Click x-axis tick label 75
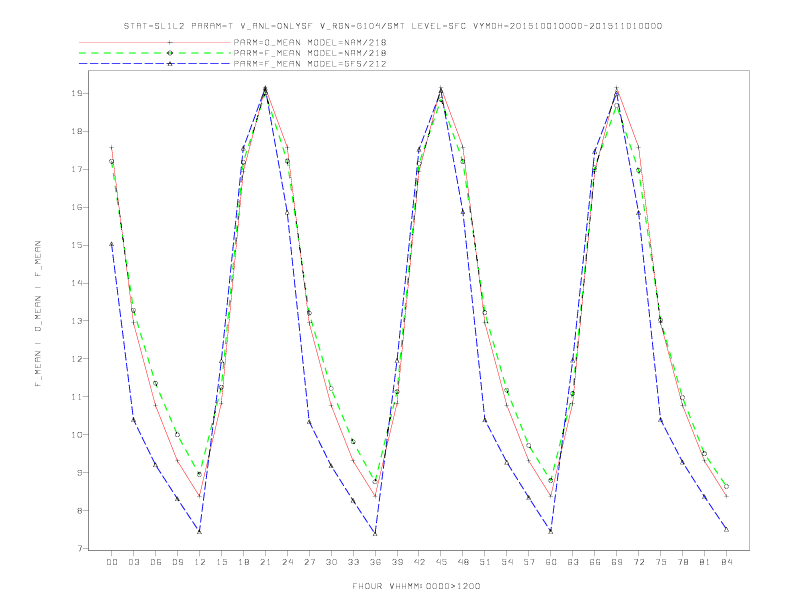This screenshot has width=792, height=612. (x=661, y=562)
